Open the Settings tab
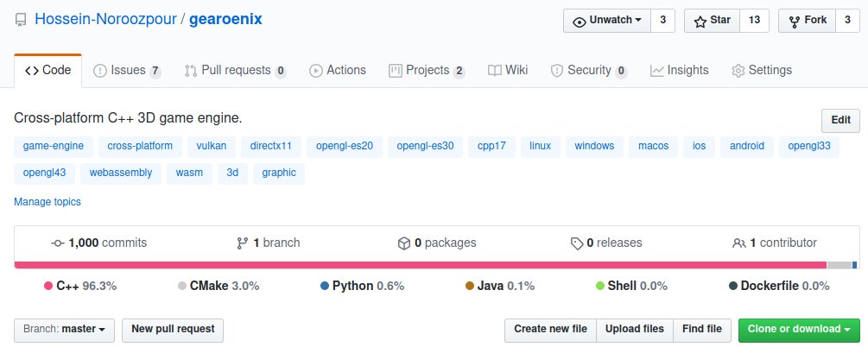This screenshot has width=868, height=347. click(x=762, y=71)
